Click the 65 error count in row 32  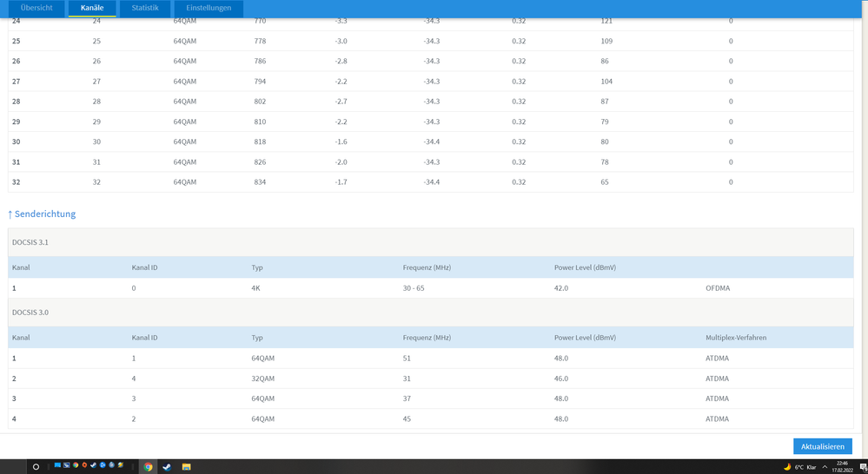pos(605,182)
